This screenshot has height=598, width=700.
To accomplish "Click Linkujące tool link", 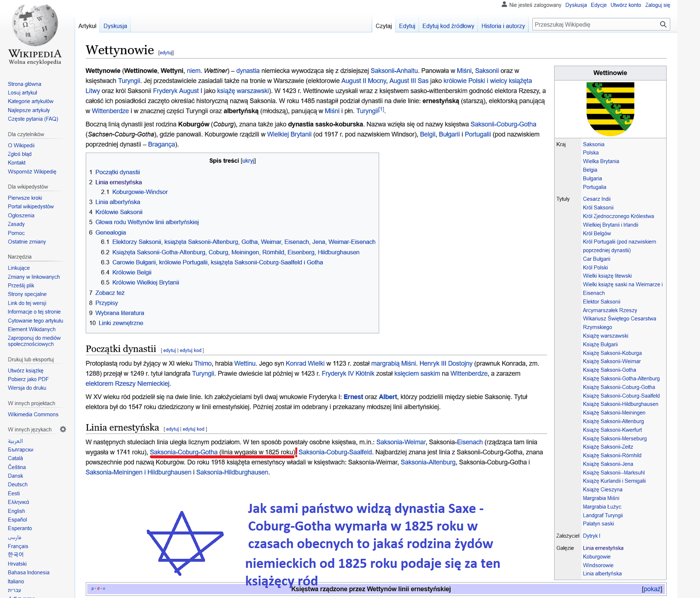I will [19, 268].
